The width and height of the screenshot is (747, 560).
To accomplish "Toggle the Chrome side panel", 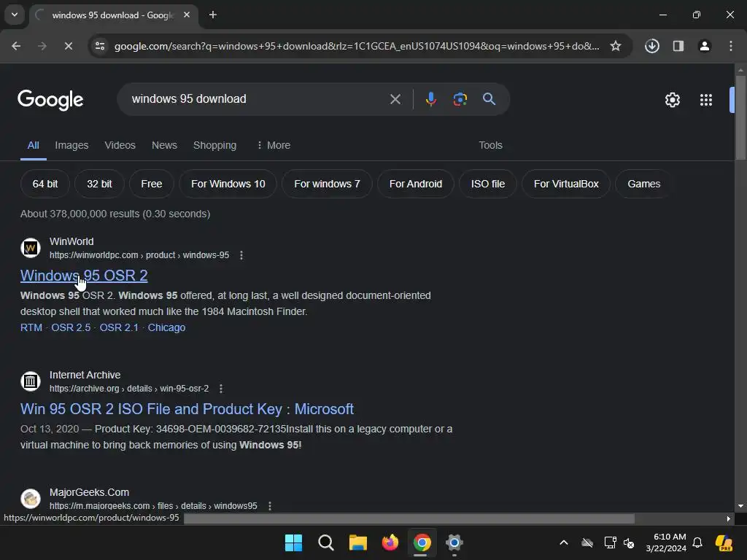I will tap(678, 46).
